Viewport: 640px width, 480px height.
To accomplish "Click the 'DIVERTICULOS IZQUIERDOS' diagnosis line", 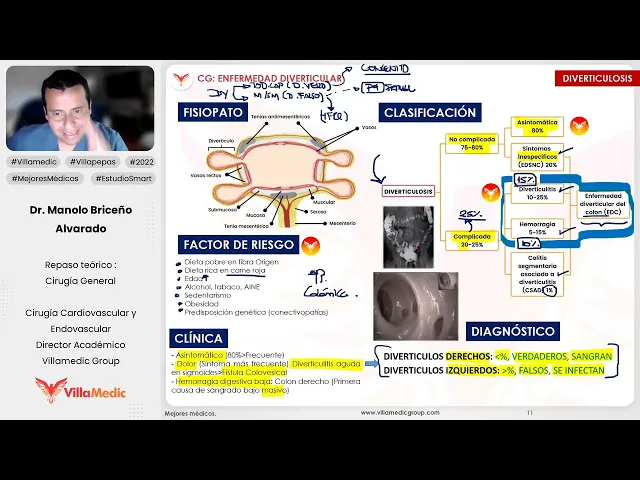I will 494,371.
